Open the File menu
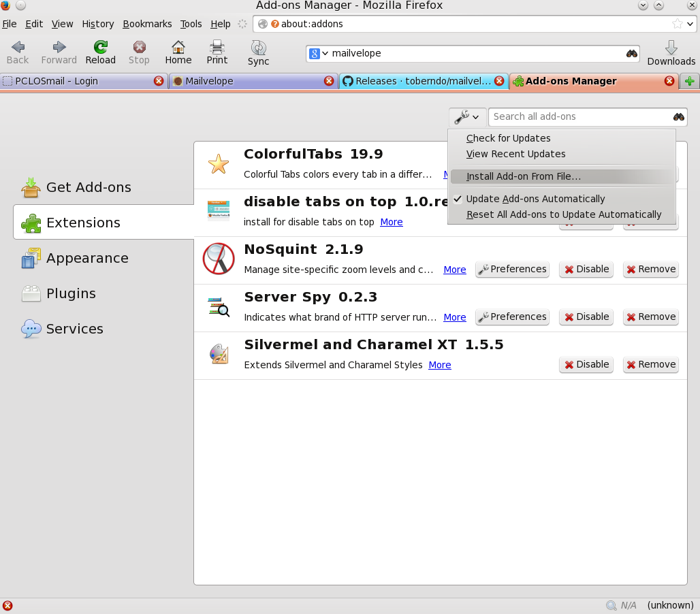The width and height of the screenshot is (700, 614). point(10,24)
